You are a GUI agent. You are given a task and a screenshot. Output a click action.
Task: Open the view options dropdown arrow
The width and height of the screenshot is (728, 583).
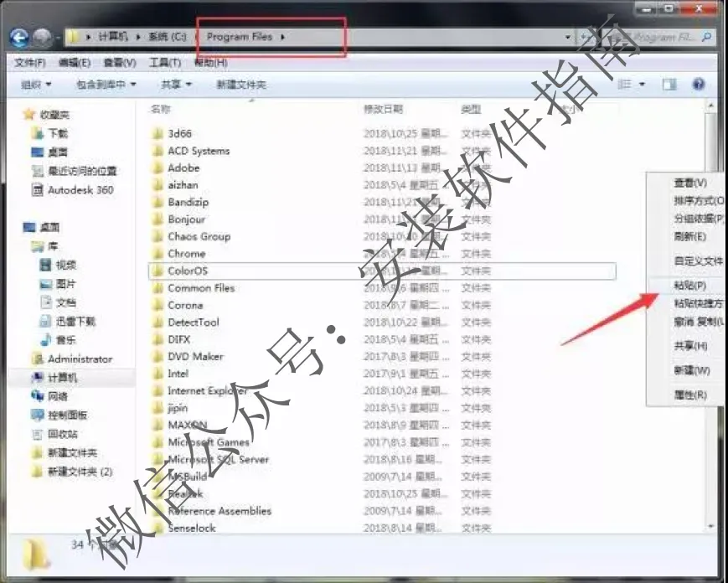tap(642, 85)
